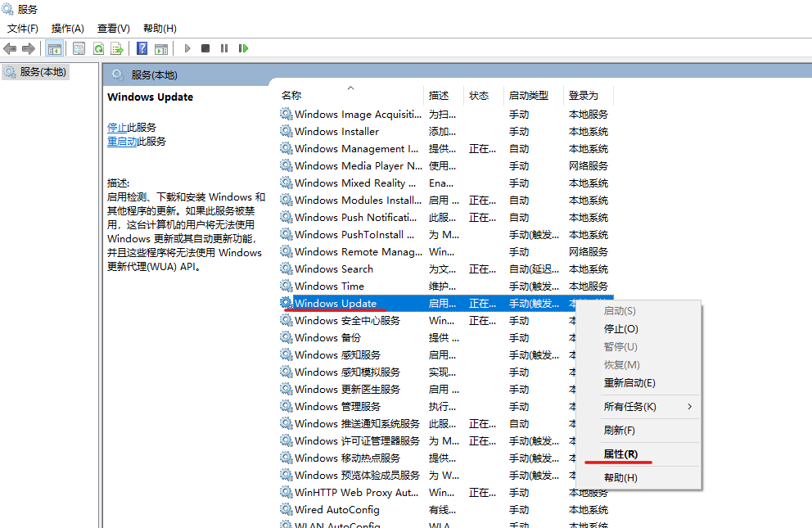812x528 pixels.
Task: Click the Back arrow toolbar icon
Action: tap(10, 48)
